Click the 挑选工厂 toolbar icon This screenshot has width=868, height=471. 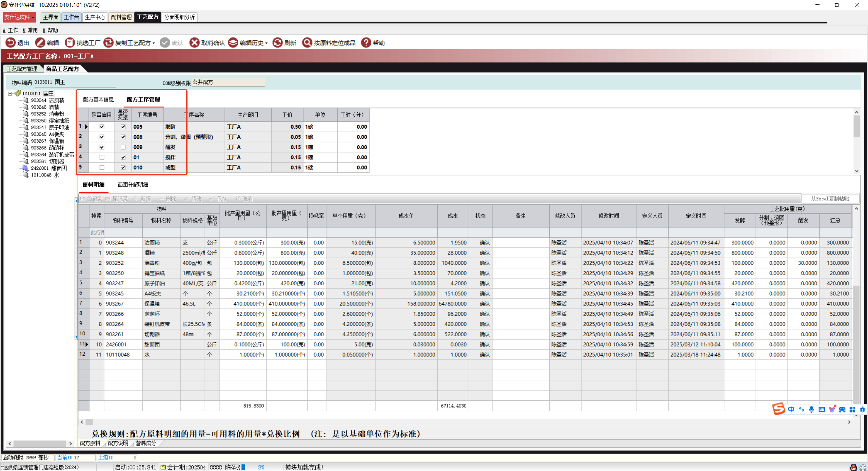point(70,43)
